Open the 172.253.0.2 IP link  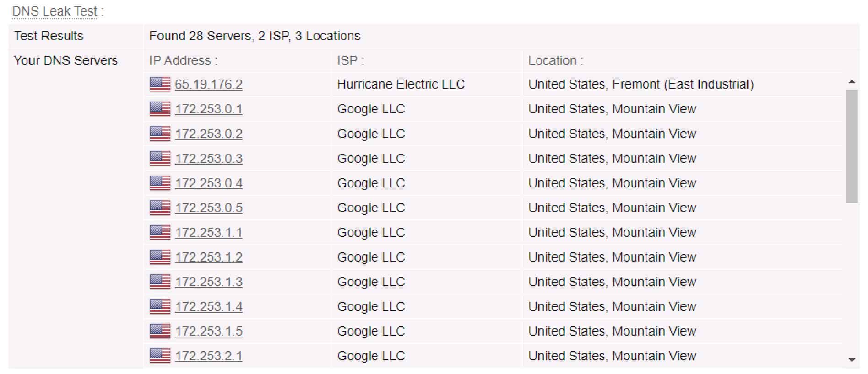[209, 134]
